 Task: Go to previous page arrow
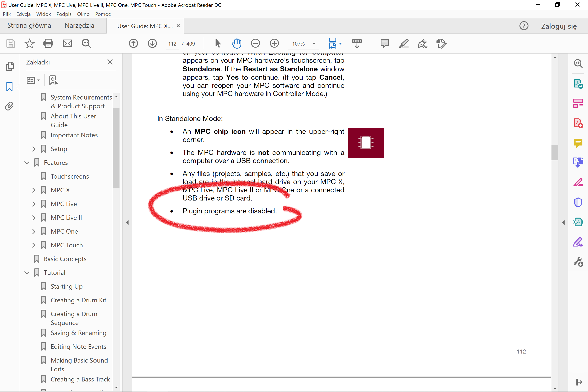click(133, 43)
